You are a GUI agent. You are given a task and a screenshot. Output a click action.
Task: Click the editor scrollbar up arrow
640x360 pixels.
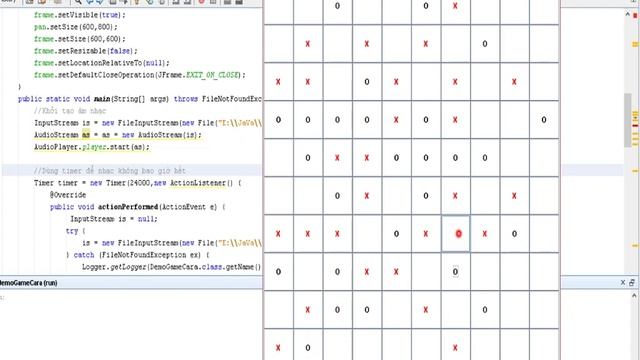click(x=627, y=14)
